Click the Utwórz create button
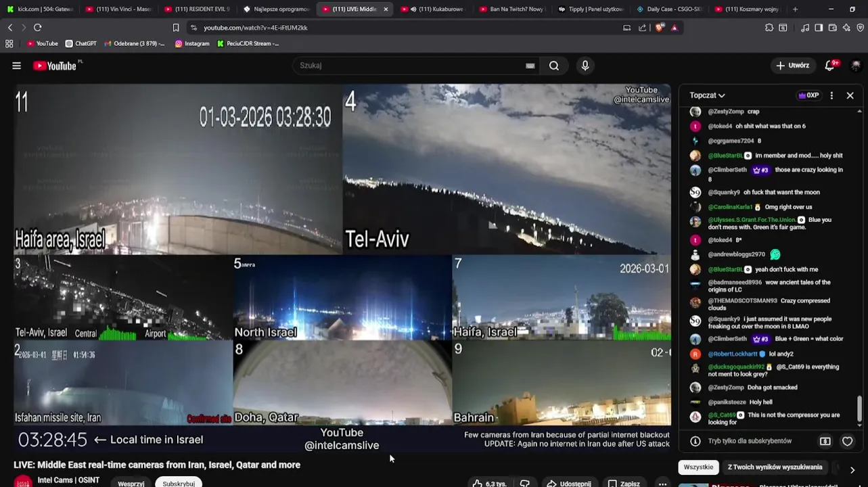The height and width of the screenshot is (487, 868). pyautogui.click(x=793, y=66)
